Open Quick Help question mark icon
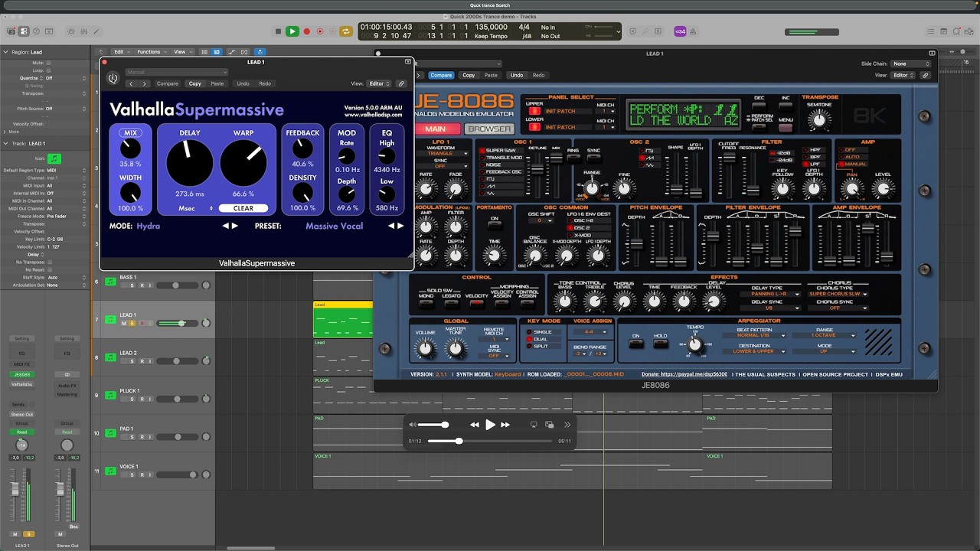 [x=36, y=31]
